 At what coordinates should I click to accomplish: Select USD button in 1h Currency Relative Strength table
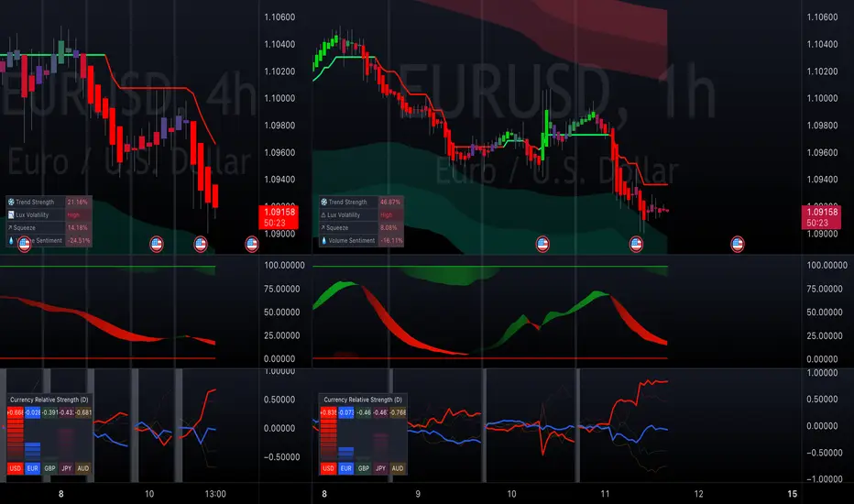(328, 468)
